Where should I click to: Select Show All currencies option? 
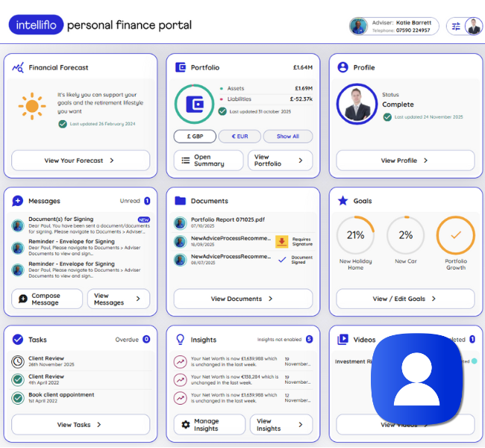click(287, 137)
